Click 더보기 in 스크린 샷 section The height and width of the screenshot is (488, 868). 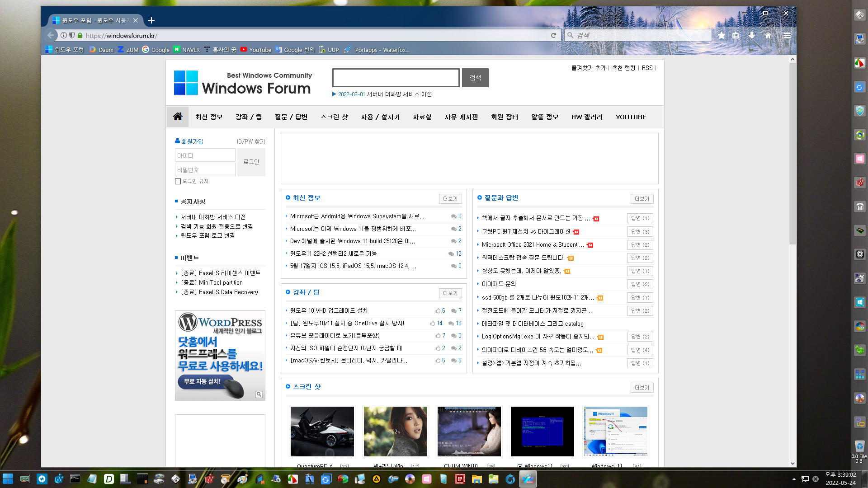coord(642,388)
